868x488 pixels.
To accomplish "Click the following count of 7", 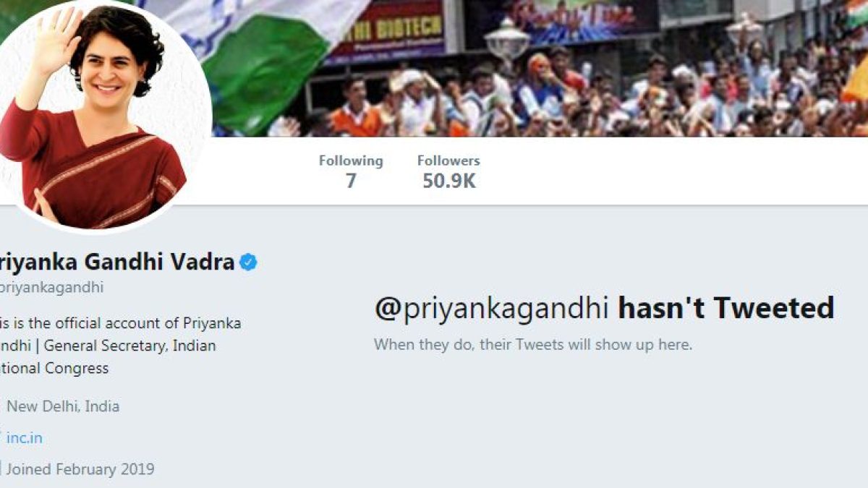I will click(351, 181).
